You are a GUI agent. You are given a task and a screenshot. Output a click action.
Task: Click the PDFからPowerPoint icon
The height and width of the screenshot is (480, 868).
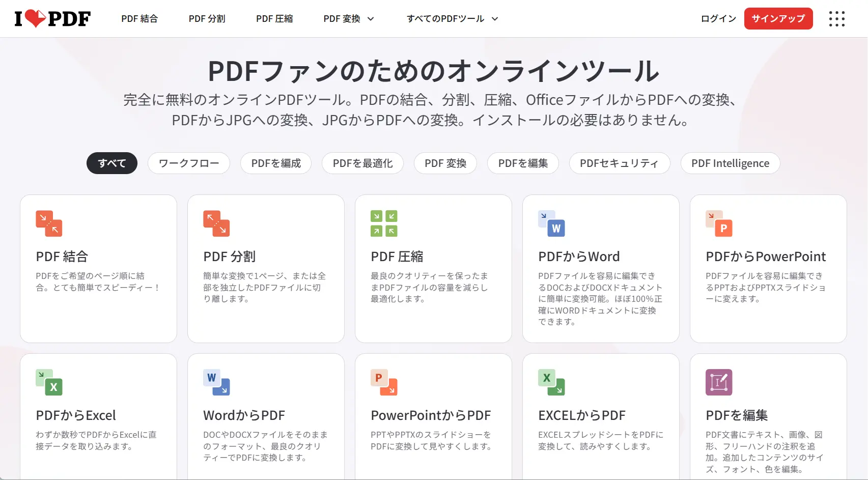coord(719,223)
